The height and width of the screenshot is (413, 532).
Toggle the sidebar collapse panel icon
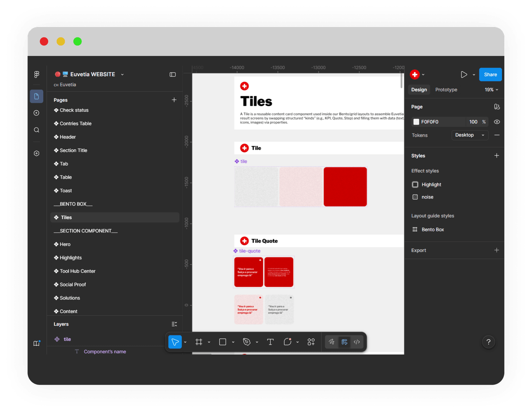(172, 74)
